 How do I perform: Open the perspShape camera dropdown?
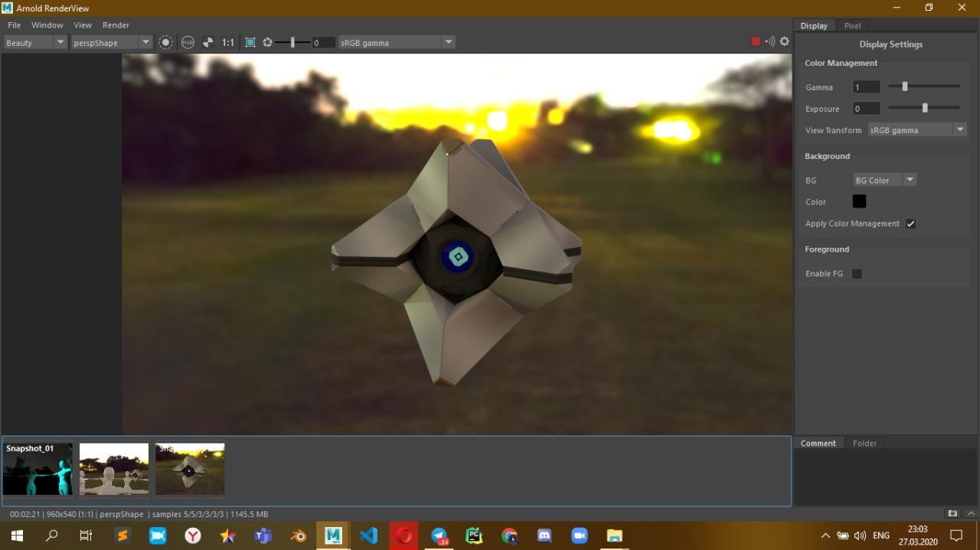(x=112, y=43)
